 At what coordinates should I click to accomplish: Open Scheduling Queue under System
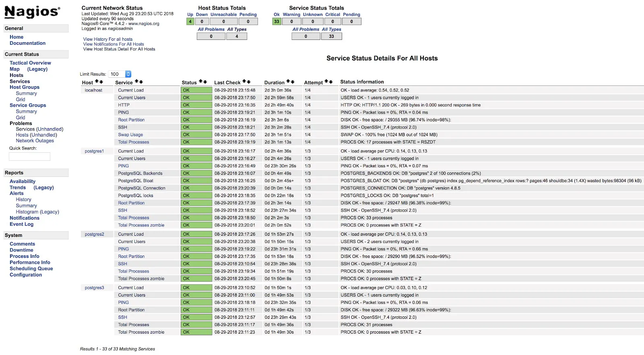click(x=31, y=269)
